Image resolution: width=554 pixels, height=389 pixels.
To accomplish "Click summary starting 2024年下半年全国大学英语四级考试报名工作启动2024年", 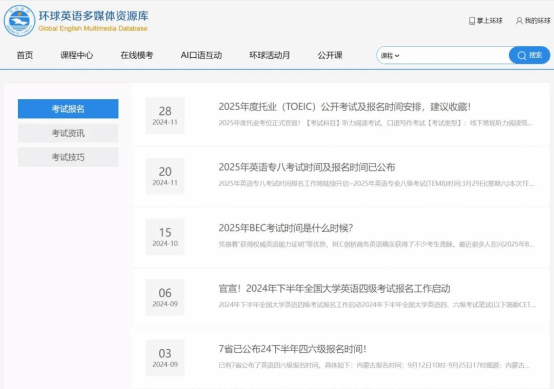I will pos(377,305).
